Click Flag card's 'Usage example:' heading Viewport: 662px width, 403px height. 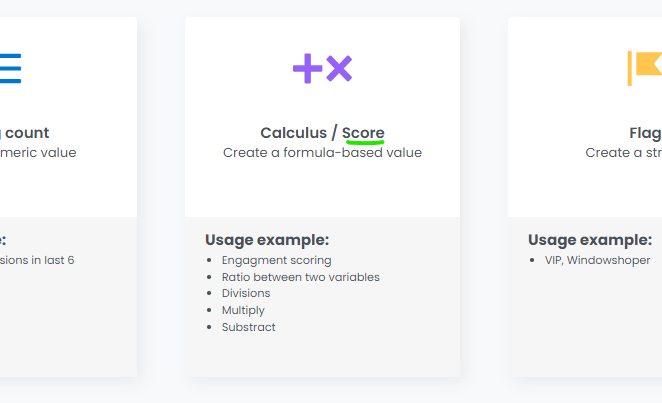point(590,240)
